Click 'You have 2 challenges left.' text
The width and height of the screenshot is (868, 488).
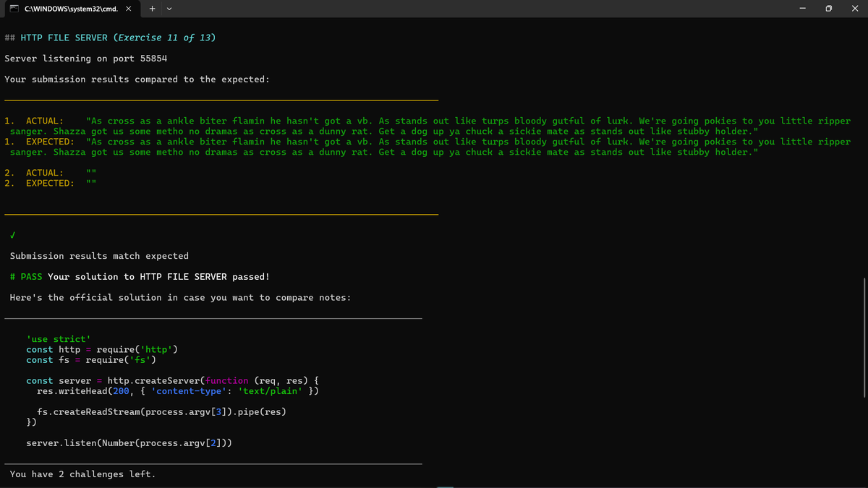tap(82, 475)
